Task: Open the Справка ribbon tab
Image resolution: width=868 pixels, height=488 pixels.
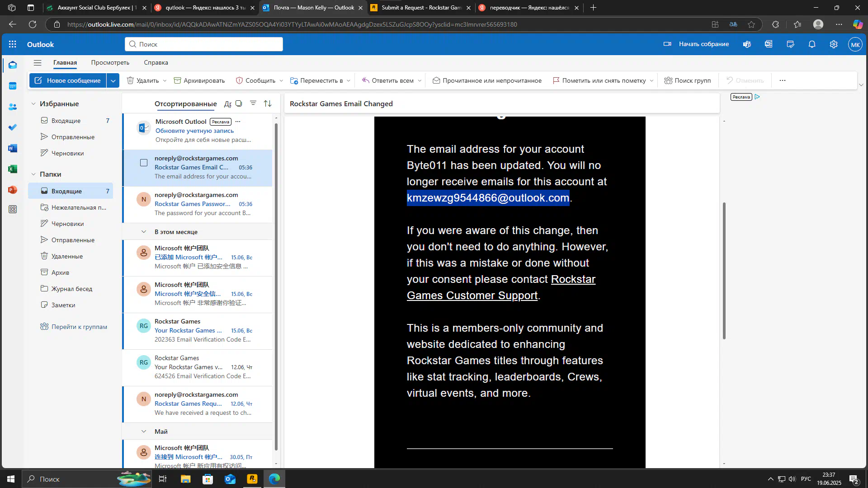Action: point(156,63)
